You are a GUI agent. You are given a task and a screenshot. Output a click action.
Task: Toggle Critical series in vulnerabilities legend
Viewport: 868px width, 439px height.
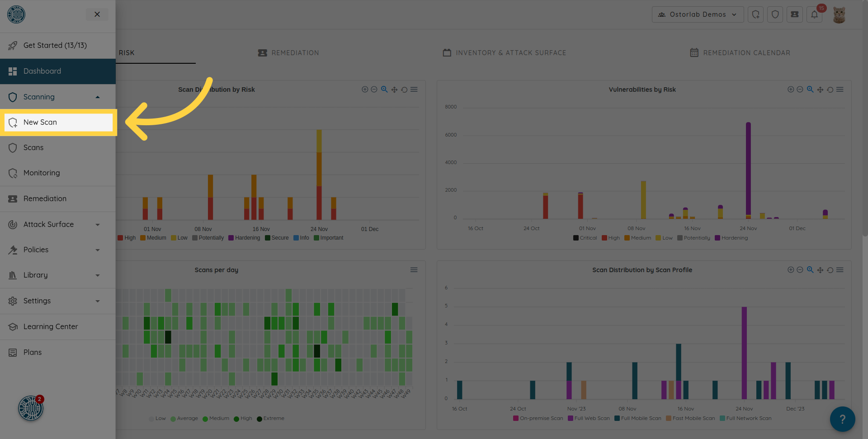pyautogui.click(x=585, y=238)
